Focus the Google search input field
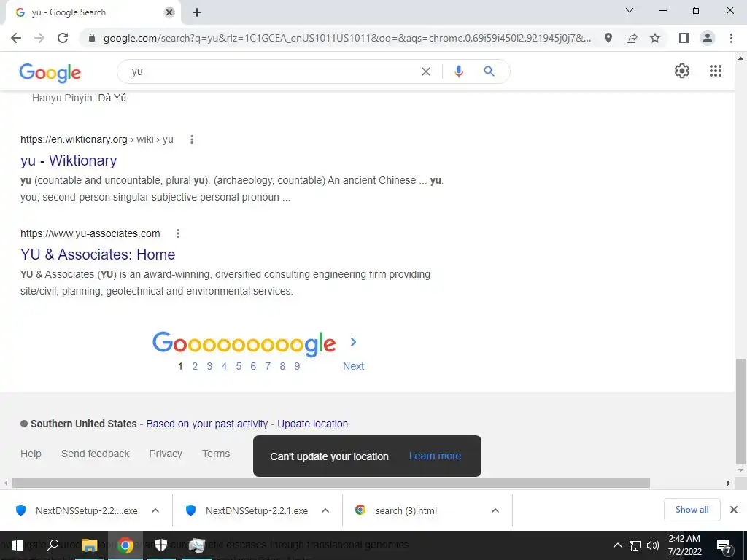The height and width of the screenshot is (560, 747). coord(271,71)
